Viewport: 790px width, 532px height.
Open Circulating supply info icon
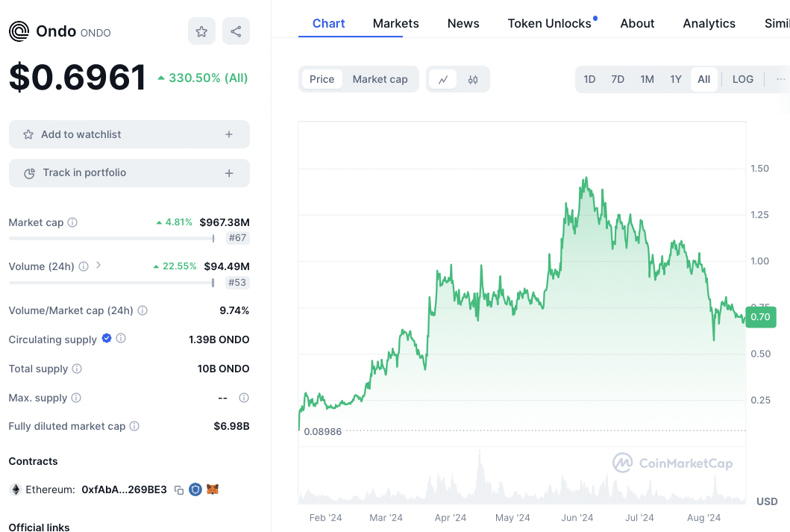tap(121, 338)
